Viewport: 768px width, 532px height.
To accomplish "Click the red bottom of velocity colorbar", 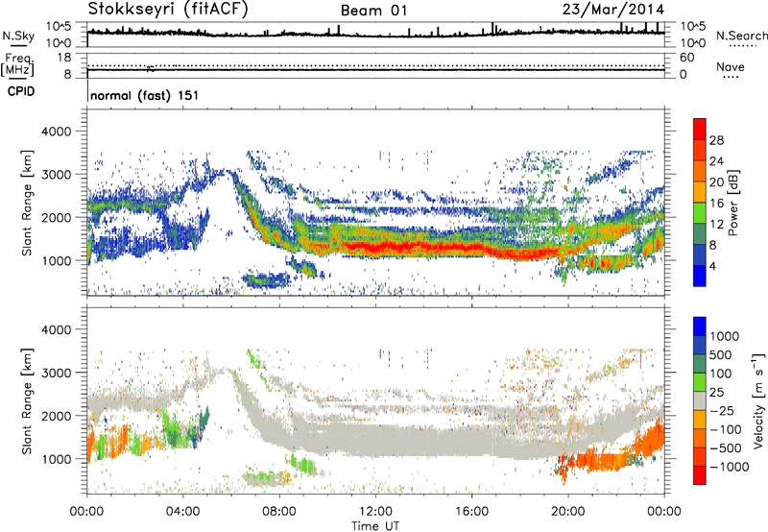I will 700,475.
